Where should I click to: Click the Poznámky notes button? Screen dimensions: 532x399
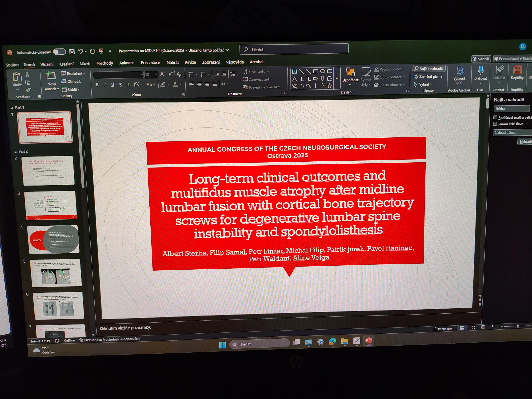tap(443, 329)
